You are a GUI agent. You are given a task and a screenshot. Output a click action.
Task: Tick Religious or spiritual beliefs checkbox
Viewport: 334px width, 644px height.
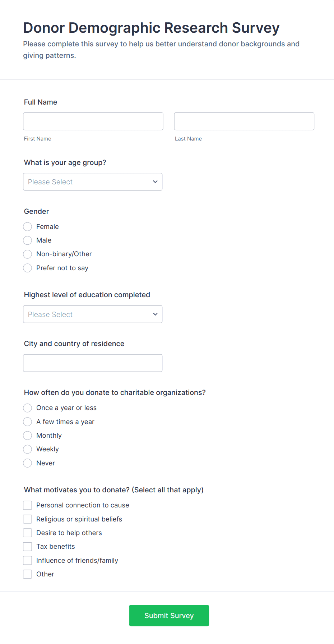pyautogui.click(x=28, y=519)
